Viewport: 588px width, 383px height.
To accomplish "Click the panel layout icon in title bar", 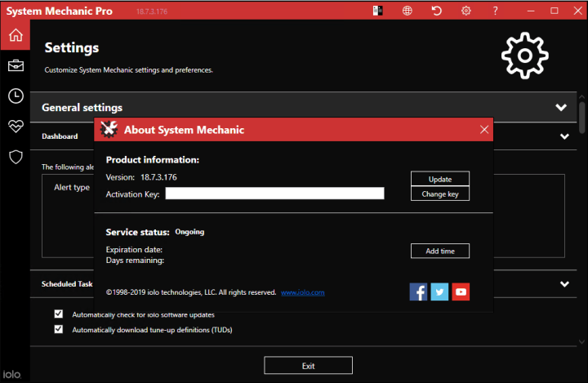I will (377, 11).
